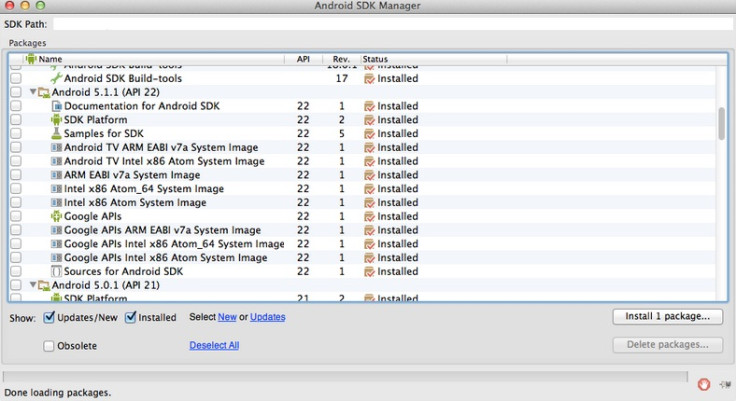Select the Google APIs Intel x86 Atom System Image text
The width and height of the screenshot is (736, 401).
pos(165,258)
